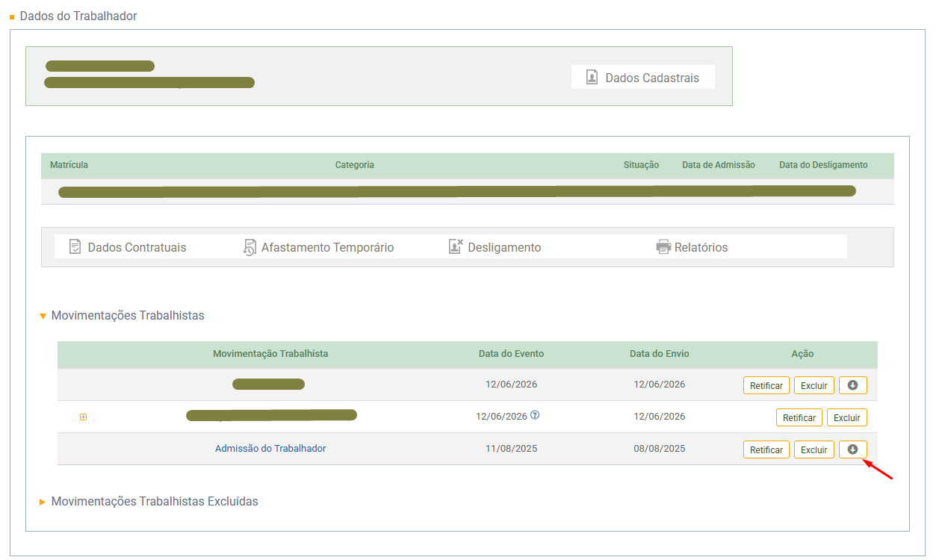Click Excluir for Admissão do Trabalhador
939x560 pixels.
pyautogui.click(x=814, y=449)
